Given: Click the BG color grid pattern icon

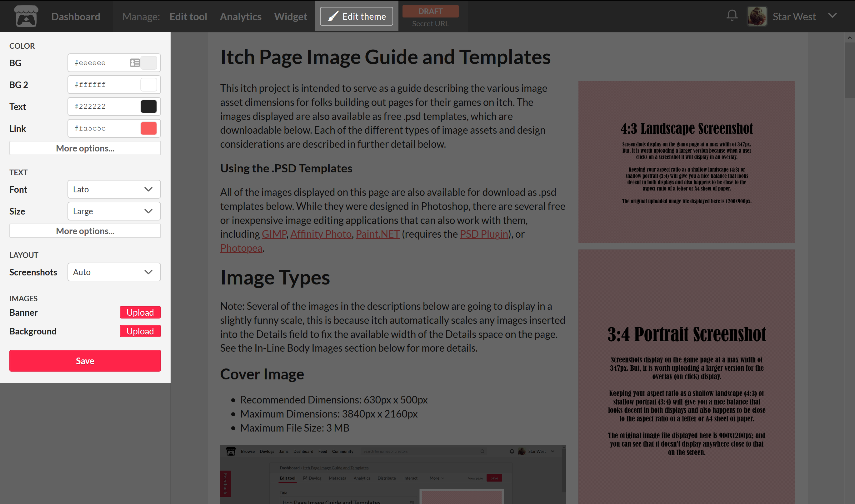Looking at the screenshot, I should pyautogui.click(x=134, y=62).
